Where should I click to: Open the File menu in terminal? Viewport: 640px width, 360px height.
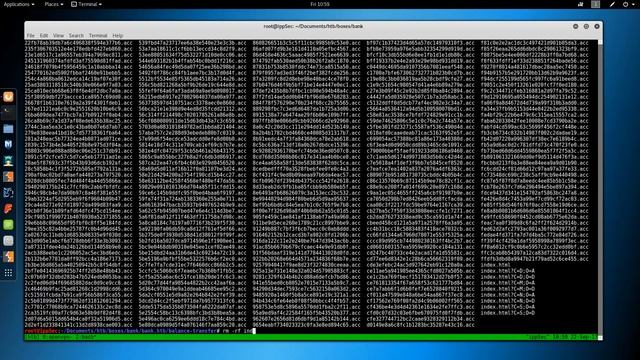point(31,36)
